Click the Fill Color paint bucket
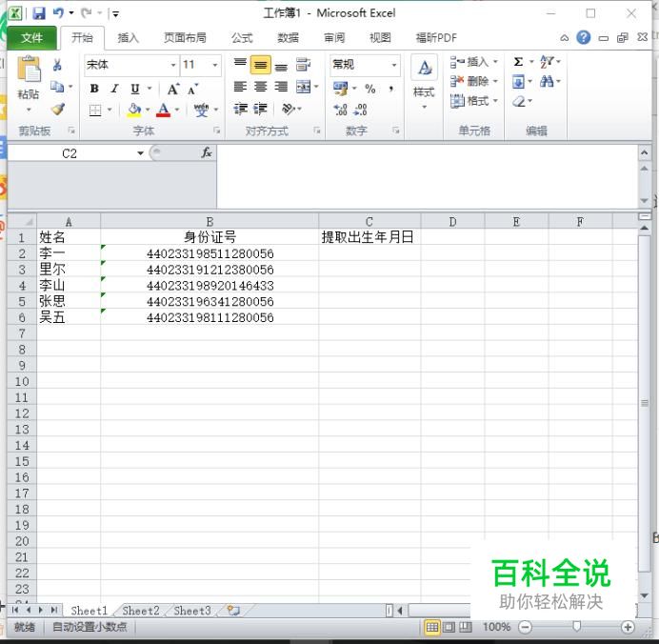 (x=134, y=110)
